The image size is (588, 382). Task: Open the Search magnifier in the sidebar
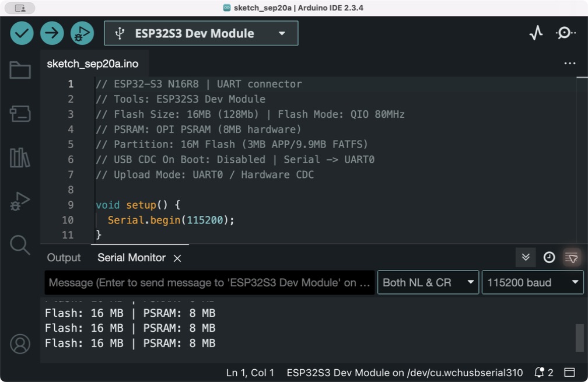tap(20, 245)
